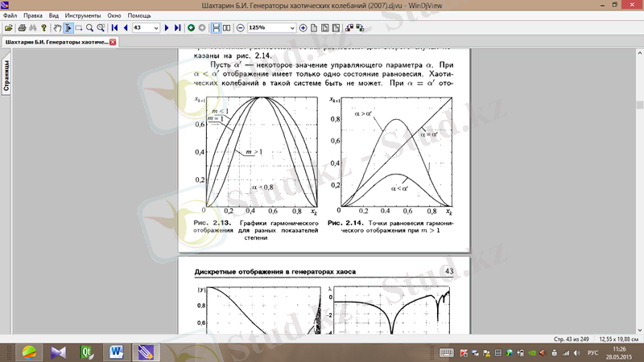
Task: Click the NVIDIA tray icon
Action: tap(531, 353)
